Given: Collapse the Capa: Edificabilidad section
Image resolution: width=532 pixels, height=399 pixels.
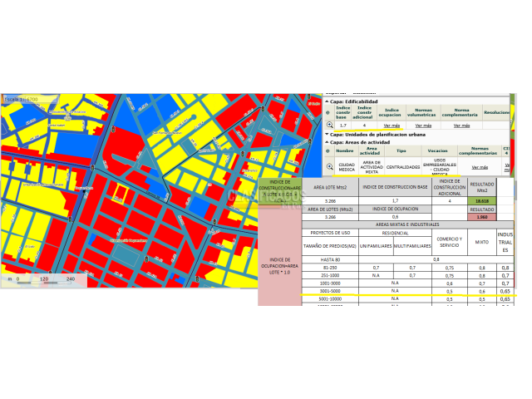Looking at the screenshot, I should (x=327, y=101).
